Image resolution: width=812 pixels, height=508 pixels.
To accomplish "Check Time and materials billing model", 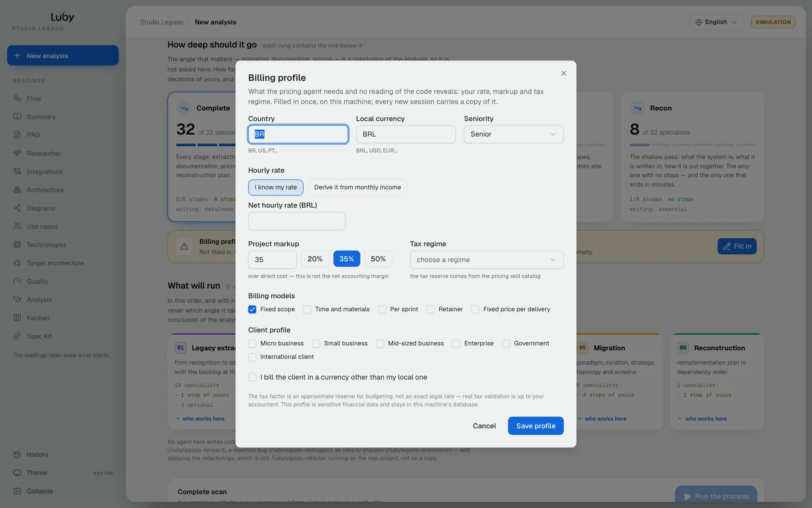I will pyautogui.click(x=307, y=309).
